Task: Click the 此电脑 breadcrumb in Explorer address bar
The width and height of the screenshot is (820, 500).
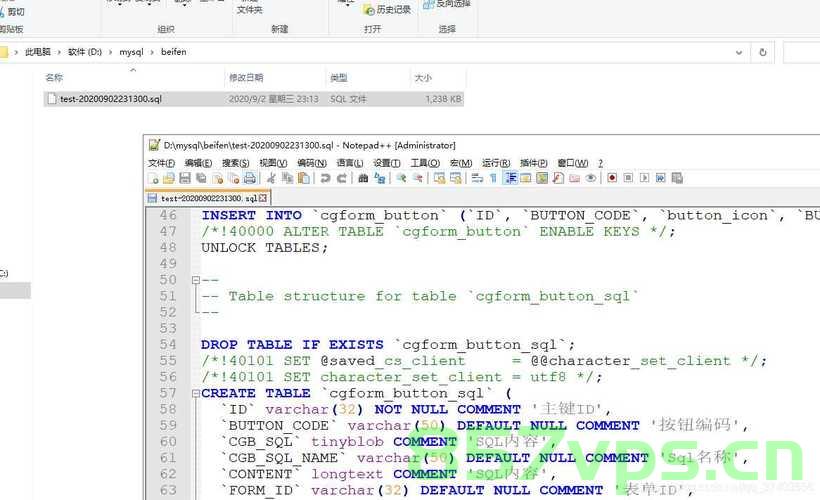Action: pyautogui.click(x=38, y=52)
